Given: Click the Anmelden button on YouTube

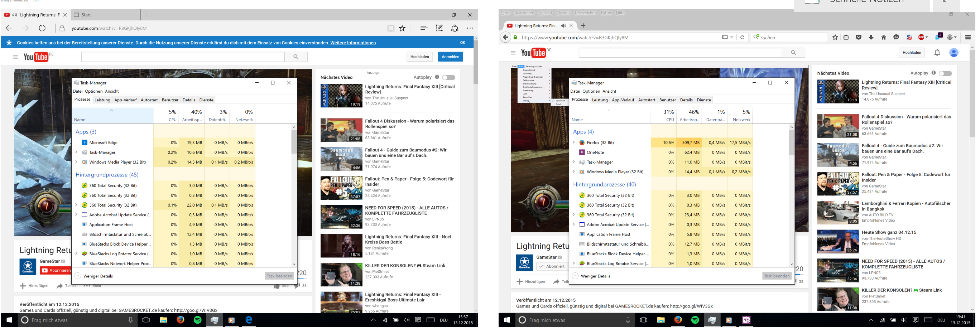Looking at the screenshot, I should click(451, 57).
